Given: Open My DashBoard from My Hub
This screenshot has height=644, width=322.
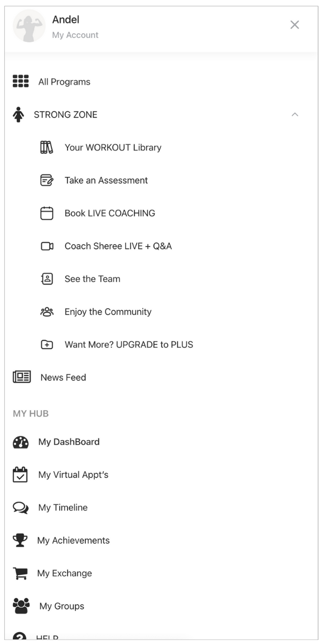Looking at the screenshot, I should click(x=69, y=442).
